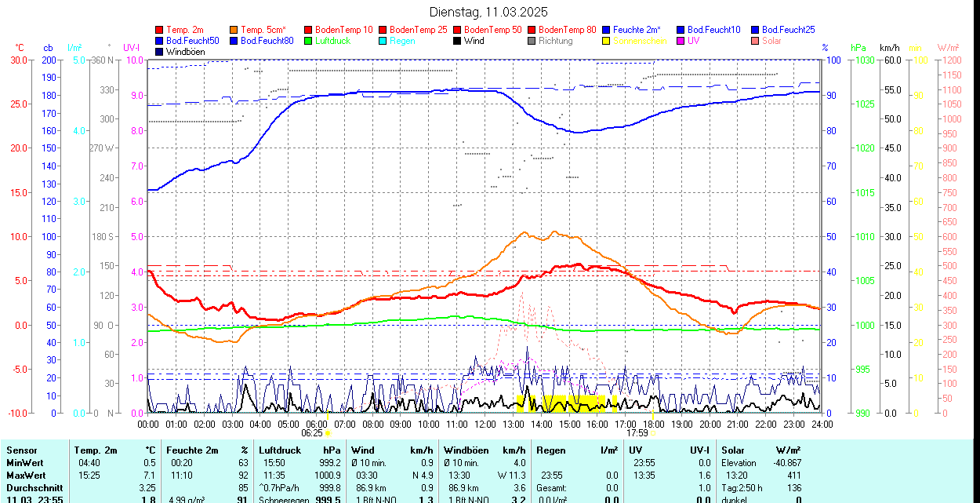
Task: Click the yellow Sonnenschein legend swatch
Action: point(606,40)
